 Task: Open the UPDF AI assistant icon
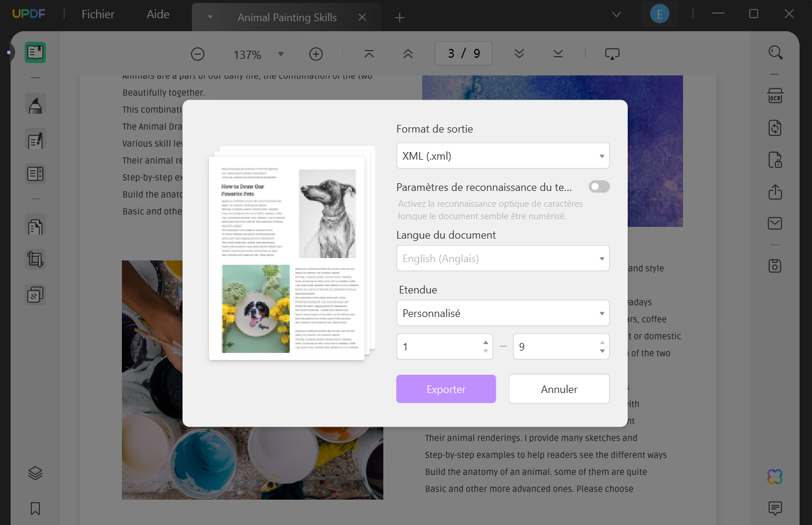775,476
